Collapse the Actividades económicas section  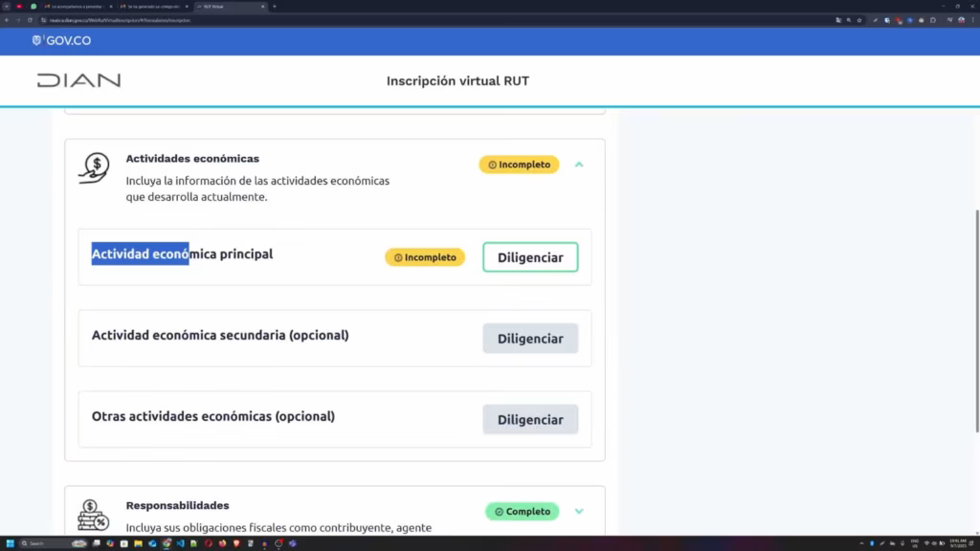(x=579, y=165)
